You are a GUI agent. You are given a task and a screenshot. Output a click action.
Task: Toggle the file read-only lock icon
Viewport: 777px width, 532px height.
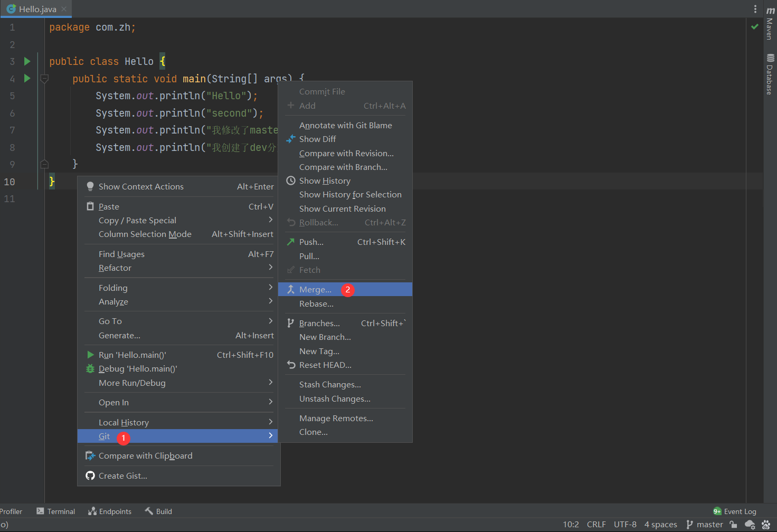[x=733, y=525]
